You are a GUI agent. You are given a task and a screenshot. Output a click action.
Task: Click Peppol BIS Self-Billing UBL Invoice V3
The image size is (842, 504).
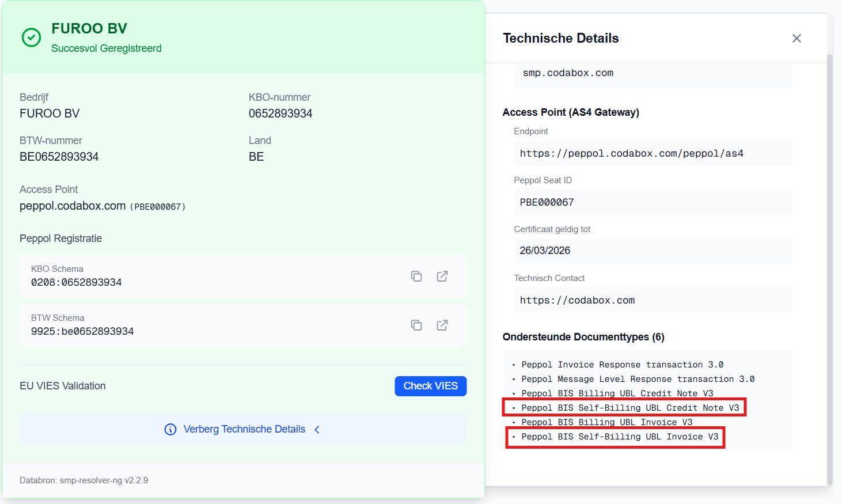coord(620,437)
